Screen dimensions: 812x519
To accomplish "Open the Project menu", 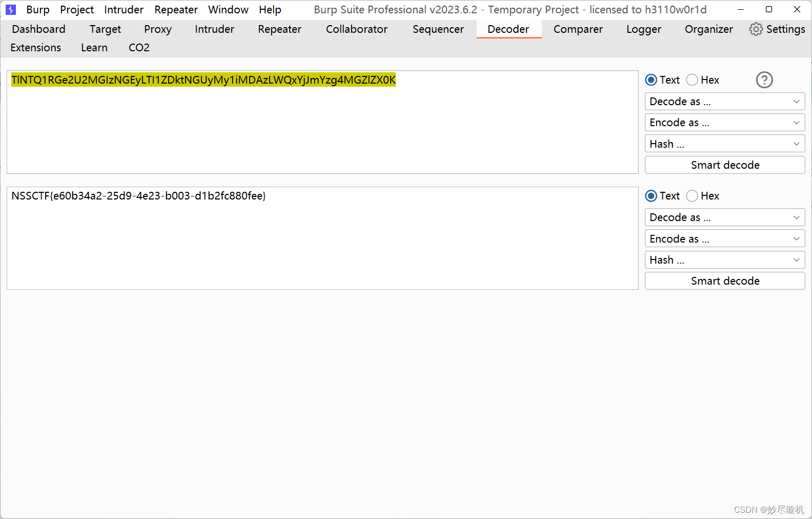I will point(77,10).
